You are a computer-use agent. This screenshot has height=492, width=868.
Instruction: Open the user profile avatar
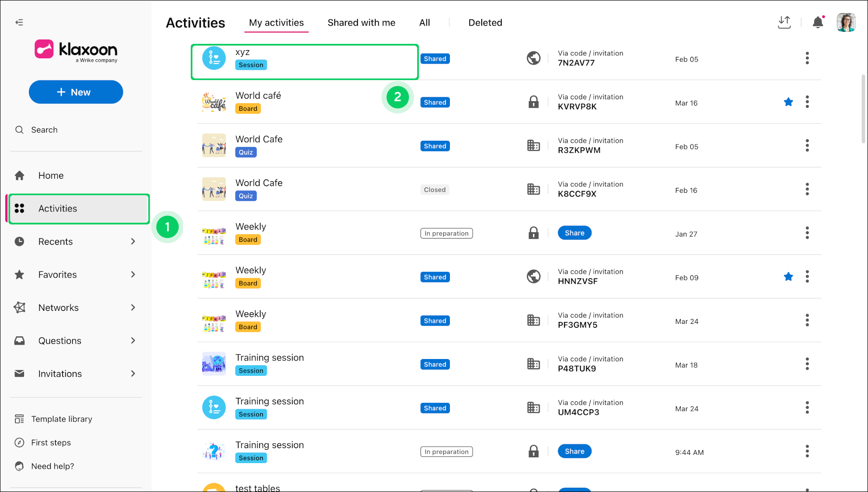(846, 22)
